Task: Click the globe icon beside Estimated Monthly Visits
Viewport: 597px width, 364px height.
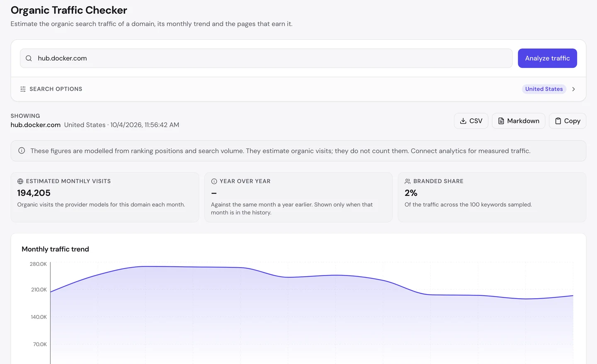Action: point(20,181)
